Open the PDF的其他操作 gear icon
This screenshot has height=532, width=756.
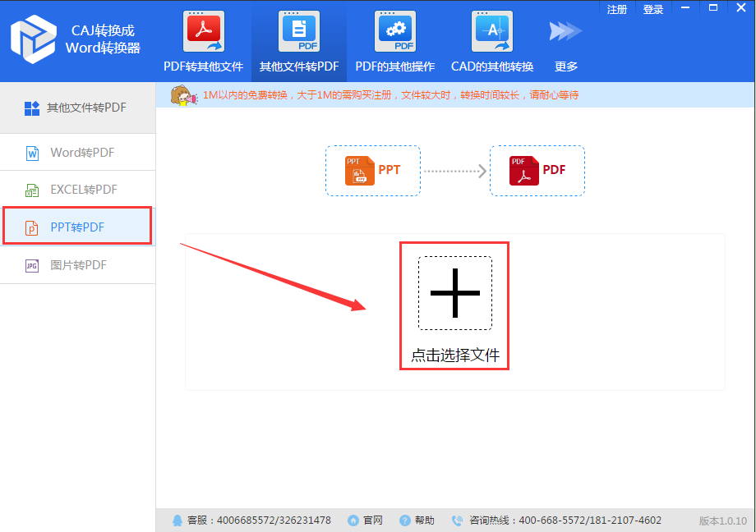click(x=395, y=31)
